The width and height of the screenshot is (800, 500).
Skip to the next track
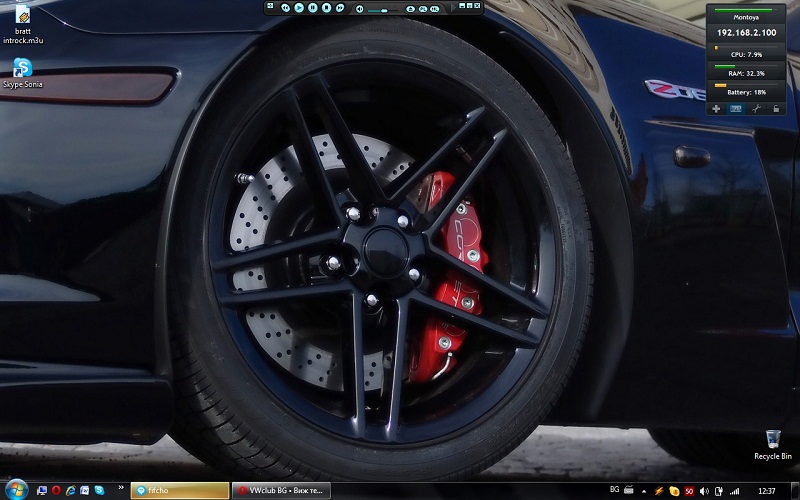[x=341, y=7]
